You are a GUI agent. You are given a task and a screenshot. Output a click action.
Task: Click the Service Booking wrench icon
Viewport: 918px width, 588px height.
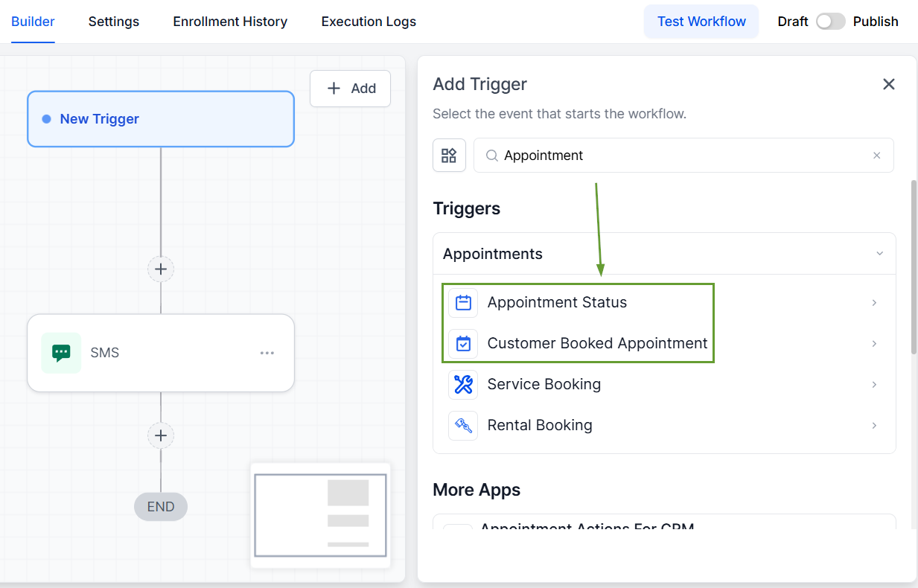click(x=463, y=384)
